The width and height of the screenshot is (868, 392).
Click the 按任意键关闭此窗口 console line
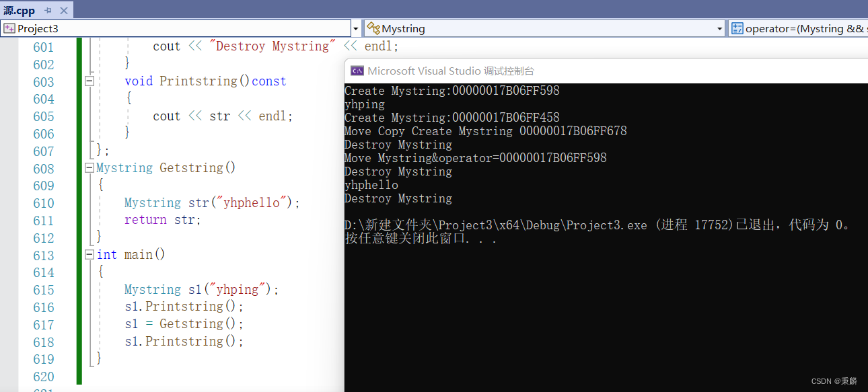click(421, 239)
